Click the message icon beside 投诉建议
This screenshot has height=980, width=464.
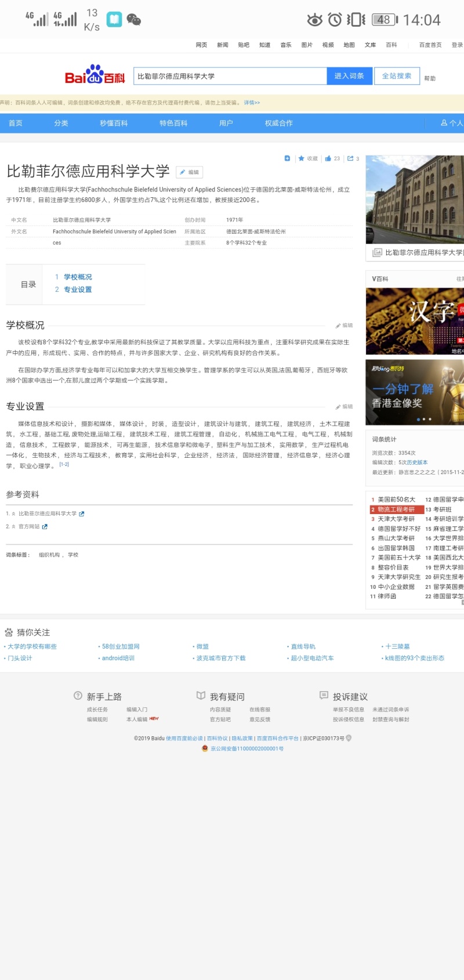324,695
